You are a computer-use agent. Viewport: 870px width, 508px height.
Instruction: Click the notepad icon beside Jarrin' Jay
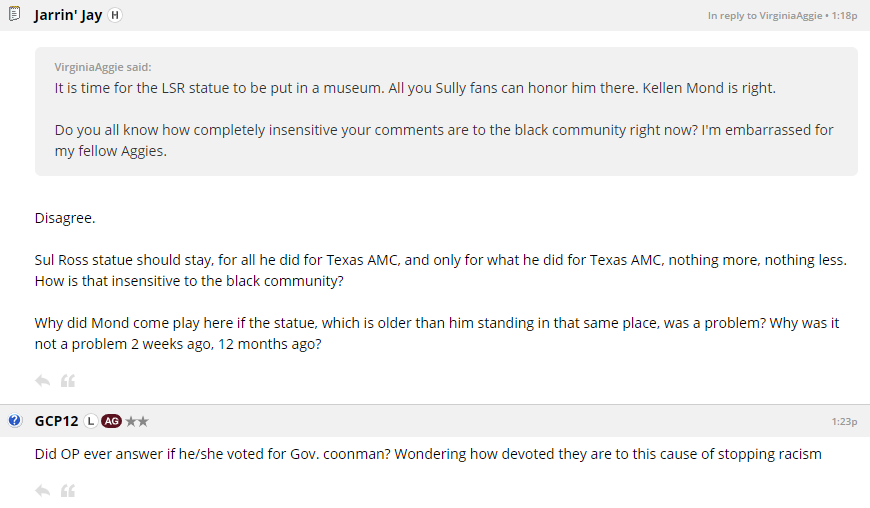coord(15,15)
